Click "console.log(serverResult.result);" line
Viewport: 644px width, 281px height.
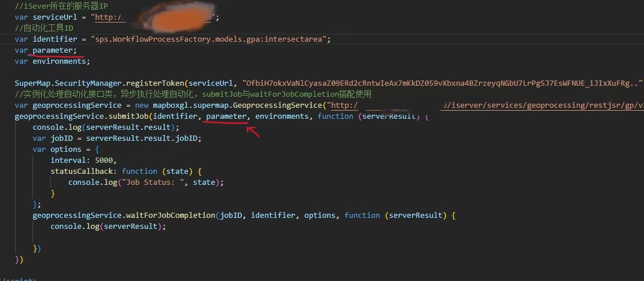[106, 127]
